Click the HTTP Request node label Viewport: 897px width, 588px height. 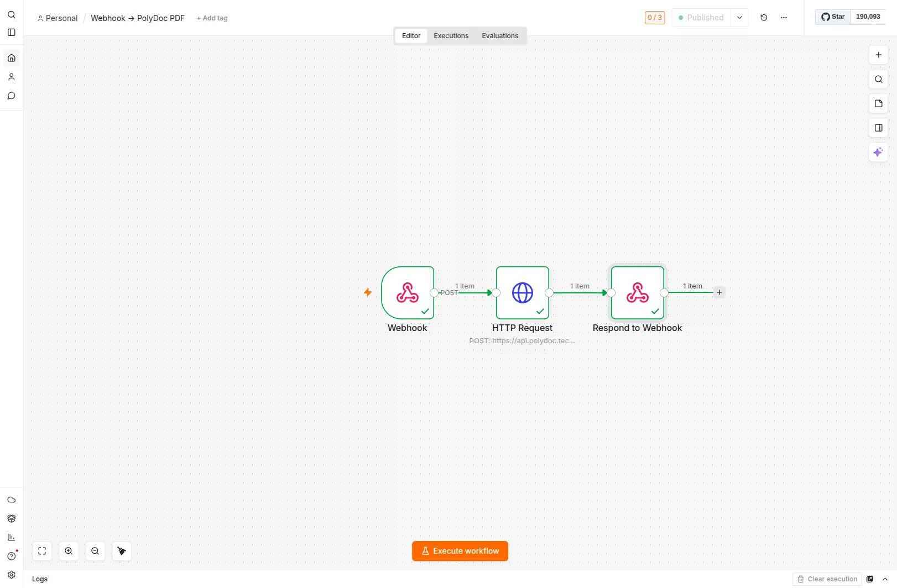(522, 328)
